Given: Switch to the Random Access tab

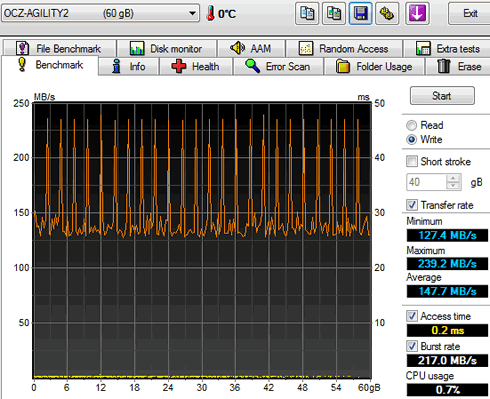Looking at the screenshot, I should coord(344,49).
